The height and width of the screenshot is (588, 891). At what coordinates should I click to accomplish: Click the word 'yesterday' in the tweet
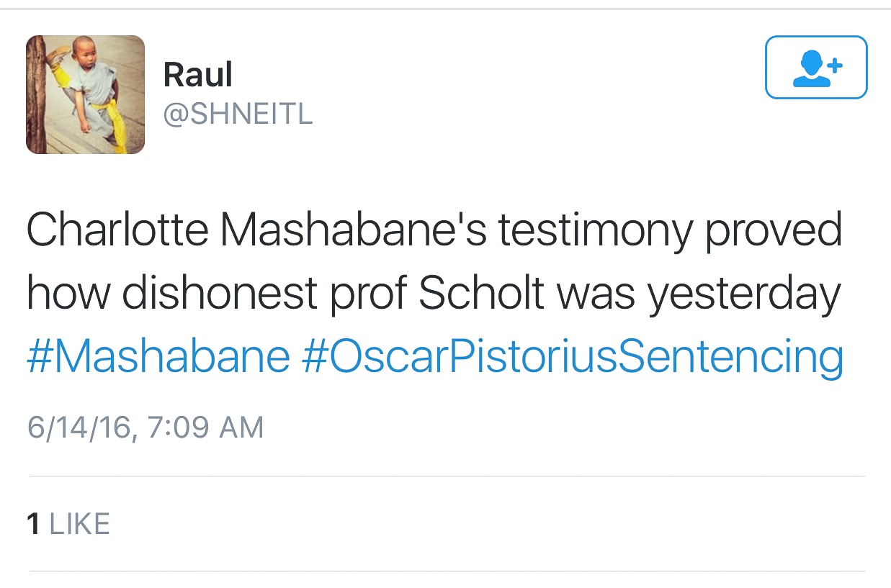click(744, 294)
